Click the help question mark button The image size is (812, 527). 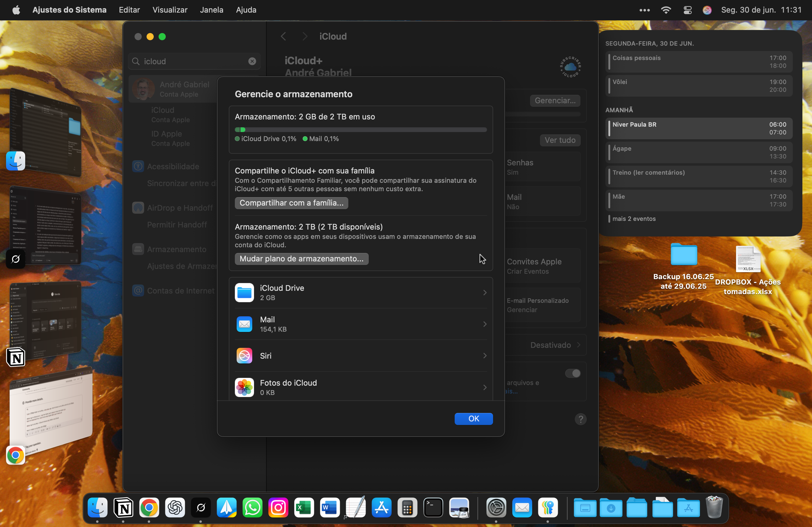coord(580,419)
